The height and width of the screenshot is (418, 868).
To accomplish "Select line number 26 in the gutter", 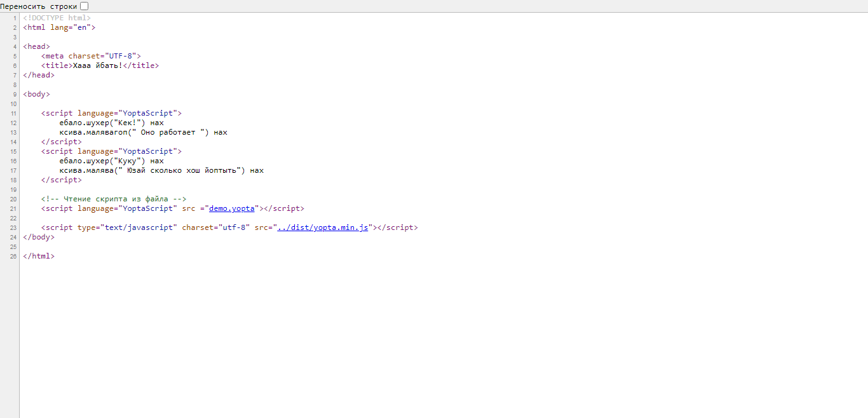I will coord(13,256).
